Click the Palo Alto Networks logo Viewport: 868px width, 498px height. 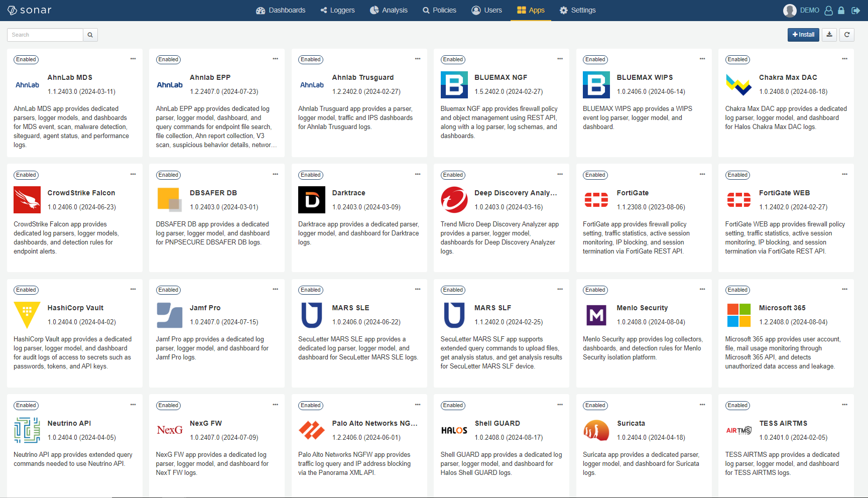(x=312, y=430)
